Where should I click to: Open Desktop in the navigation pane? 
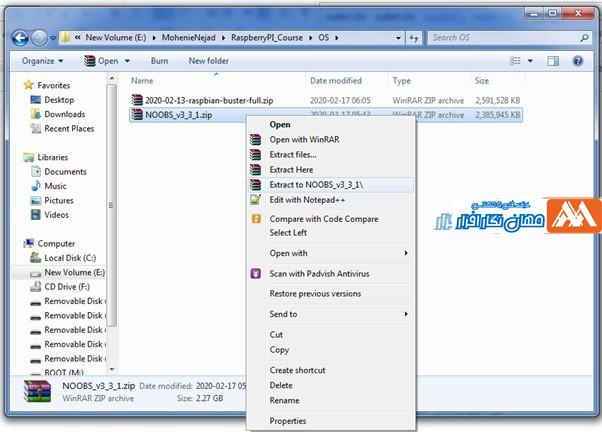[59, 100]
